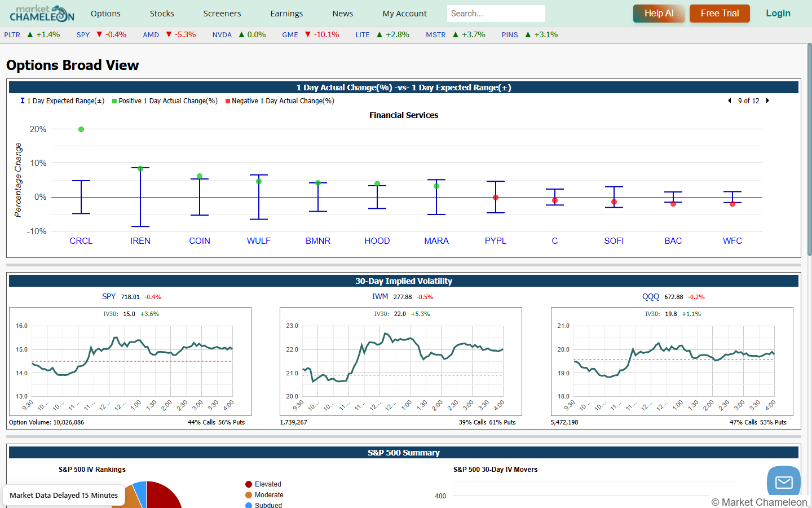Click the QQQ volume '5,472,198' text
The width and height of the screenshot is (812, 508).
click(564, 422)
